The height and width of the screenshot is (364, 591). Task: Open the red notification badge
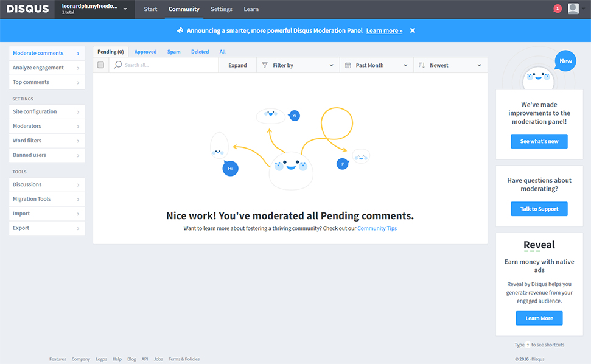pos(558,9)
